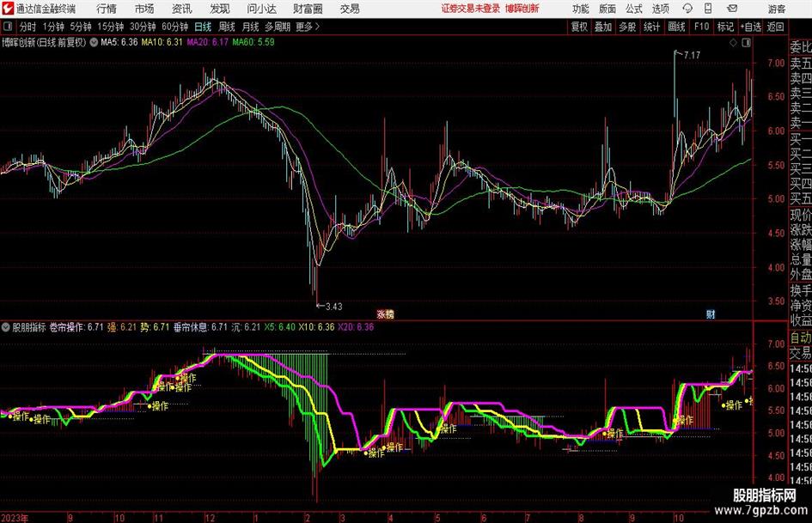Image resolution: width=812 pixels, height=523 pixels.
Task: Switch to 周线 weekly period
Action: (x=227, y=27)
